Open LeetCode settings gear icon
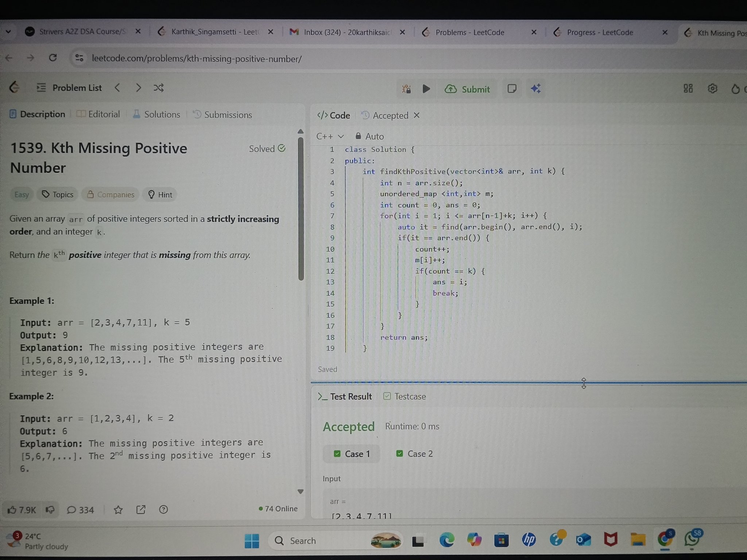The width and height of the screenshot is (747, 560). pyautogui.click(x=712, y=89)
